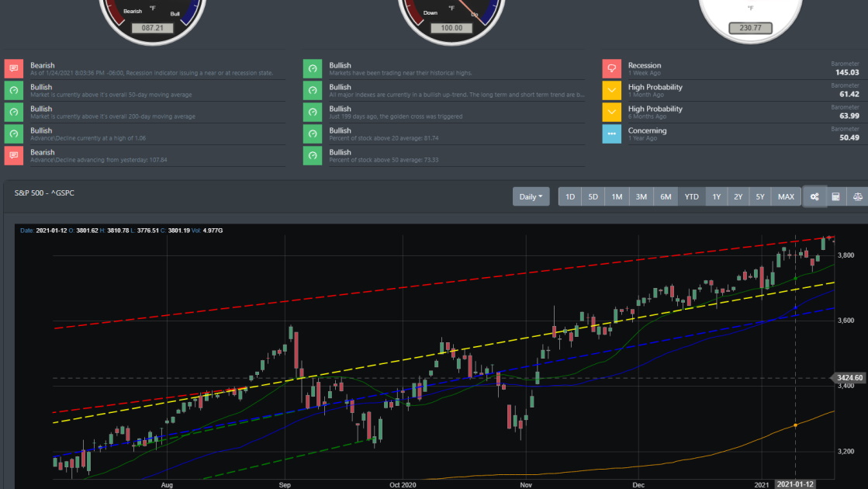Click the 3,800 price axis label
The width and height of the screenshot is (868, 489).
click(846, 255)
